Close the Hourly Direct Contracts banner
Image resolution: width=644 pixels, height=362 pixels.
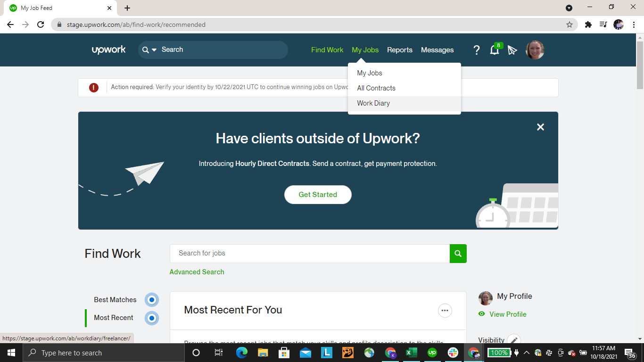[x=540, y=127]
